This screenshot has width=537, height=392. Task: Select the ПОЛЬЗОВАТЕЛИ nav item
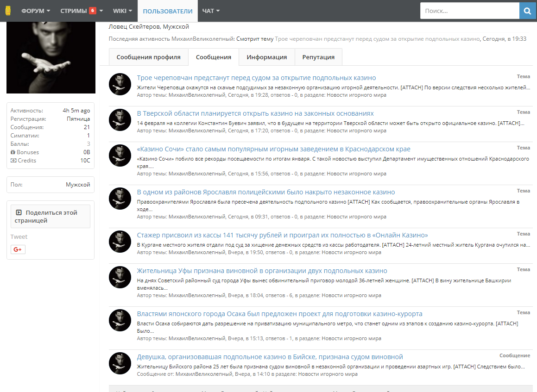(x=167, y=11)
